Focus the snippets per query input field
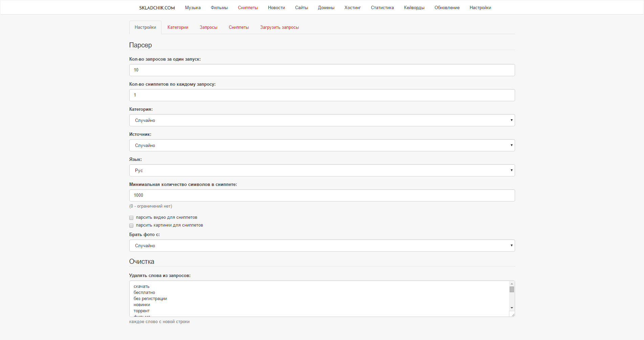Screen dimensions: 644x340 322,95
